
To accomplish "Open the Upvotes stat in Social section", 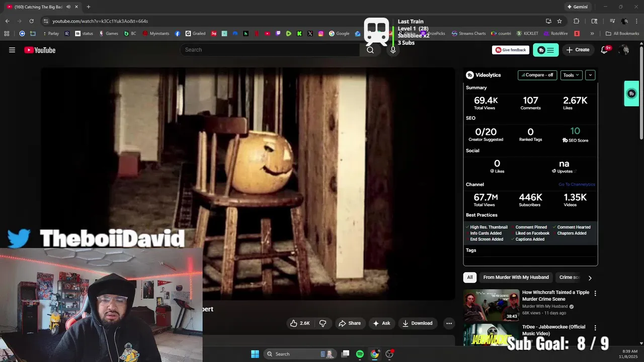I will click(564, 166).
